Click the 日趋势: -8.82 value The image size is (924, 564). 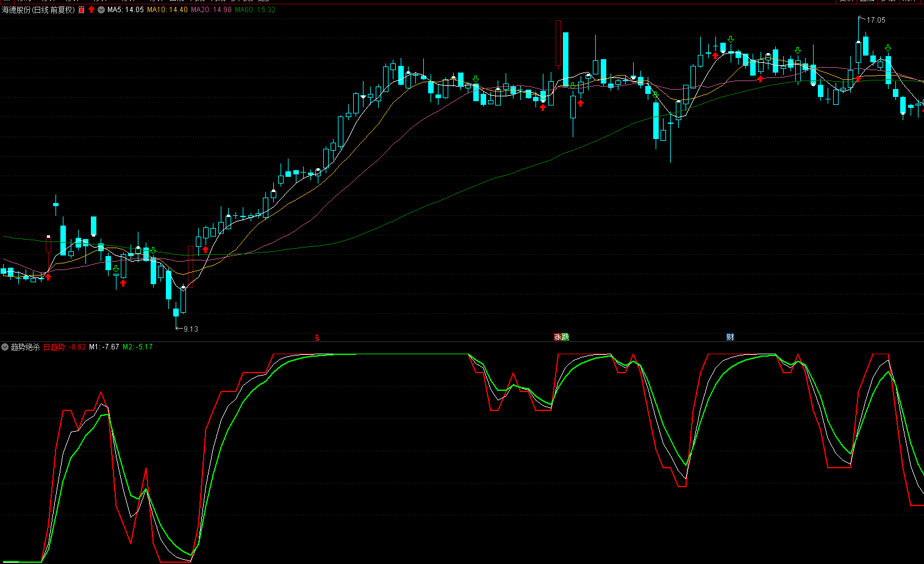pos(65,347)
